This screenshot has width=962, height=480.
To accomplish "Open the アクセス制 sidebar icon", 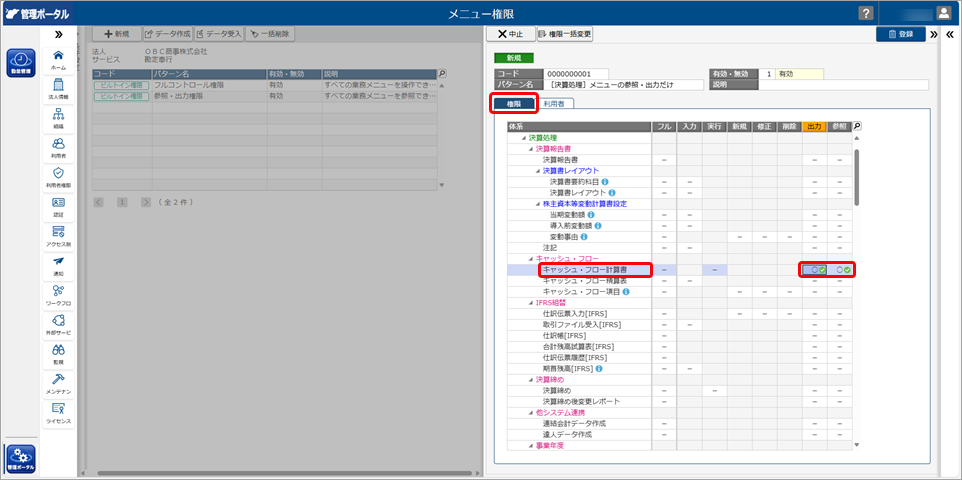I will 59,236.
